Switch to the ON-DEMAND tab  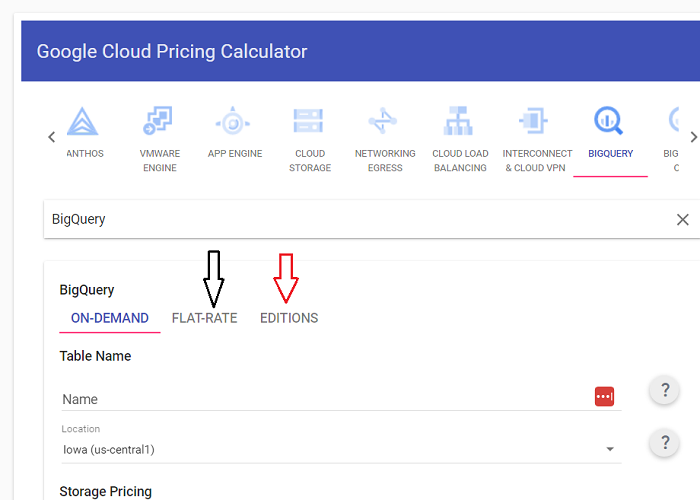pyautogui.click(x=110, y=318)
